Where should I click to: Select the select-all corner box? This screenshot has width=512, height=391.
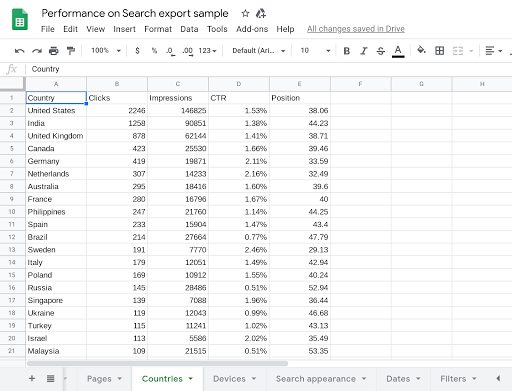tap(12, 84)
